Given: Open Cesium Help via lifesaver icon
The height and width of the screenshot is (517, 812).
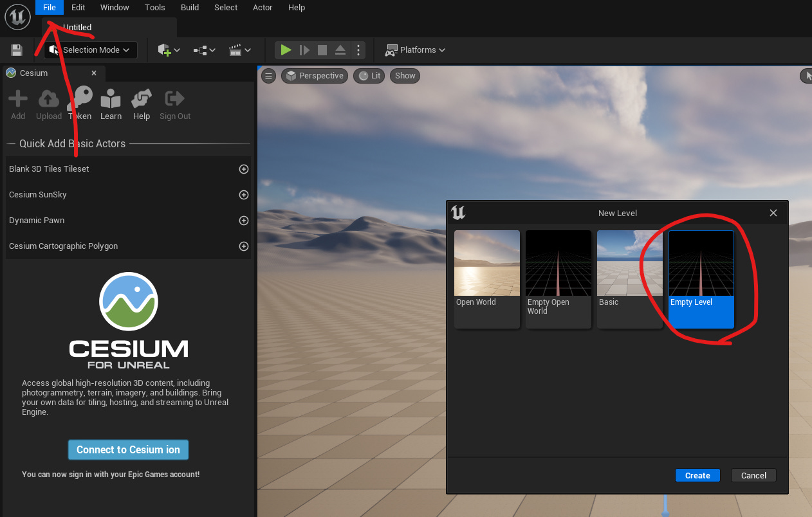Looking at the screenshot, I should click(141, 100).
